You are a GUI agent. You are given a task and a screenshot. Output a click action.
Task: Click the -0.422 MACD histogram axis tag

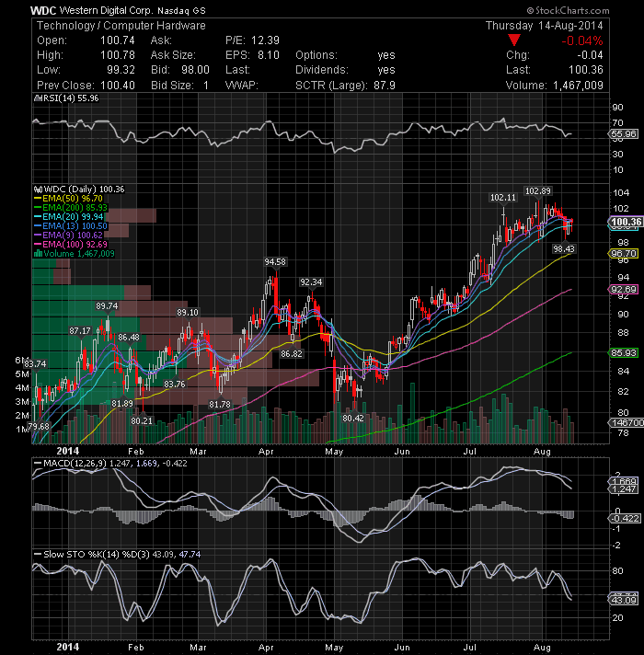pos(625,519)
